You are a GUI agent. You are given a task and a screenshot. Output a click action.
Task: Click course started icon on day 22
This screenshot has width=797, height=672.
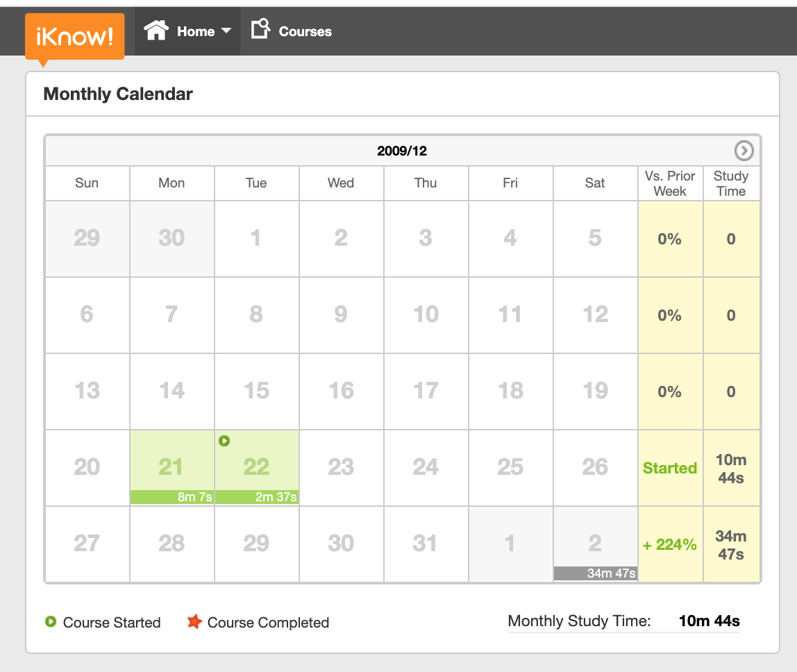point(224,441)
